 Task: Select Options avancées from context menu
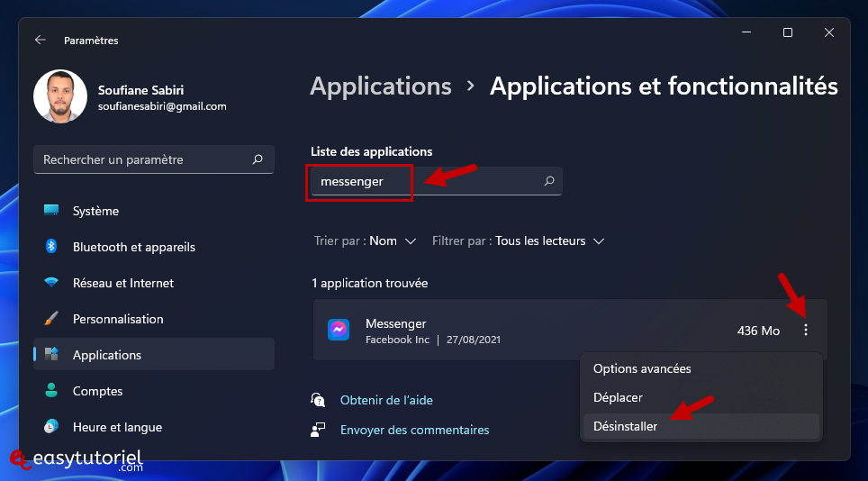point(701,368)
